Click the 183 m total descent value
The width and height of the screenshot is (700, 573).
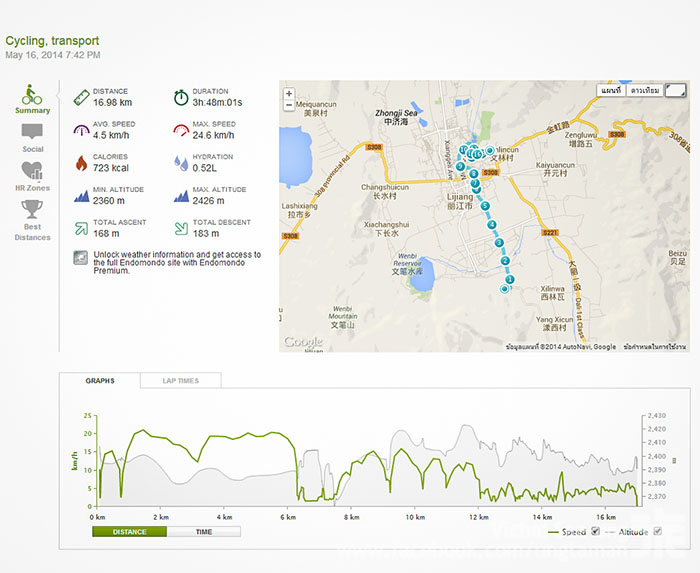[x=206, y=233]
